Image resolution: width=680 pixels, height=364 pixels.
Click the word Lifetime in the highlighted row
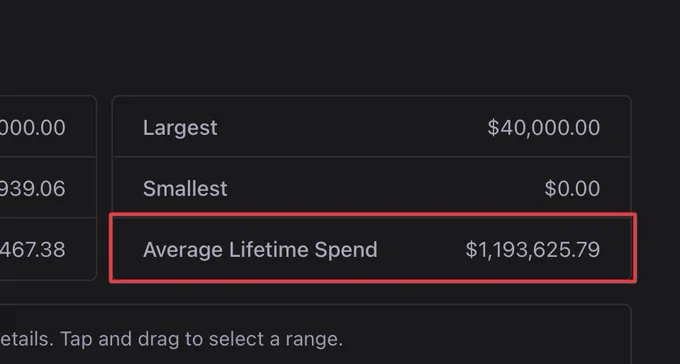click(269, 249)
